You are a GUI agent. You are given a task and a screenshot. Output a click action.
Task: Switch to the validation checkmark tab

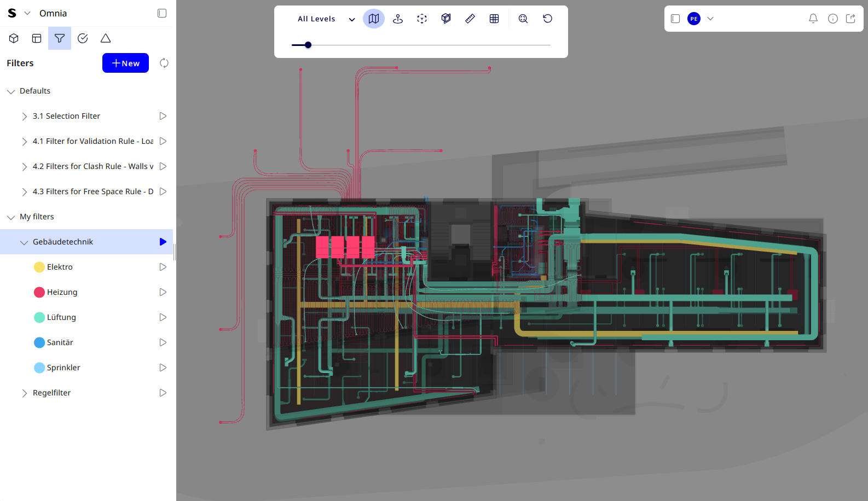point(83,38)
